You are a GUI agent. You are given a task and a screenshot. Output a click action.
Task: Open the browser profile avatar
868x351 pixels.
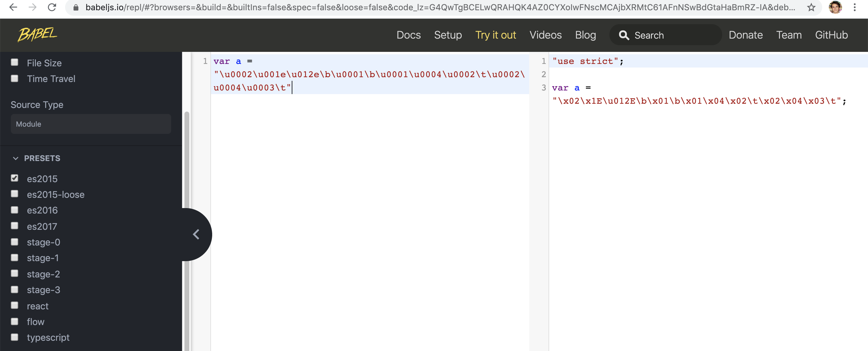click(836, 7)
